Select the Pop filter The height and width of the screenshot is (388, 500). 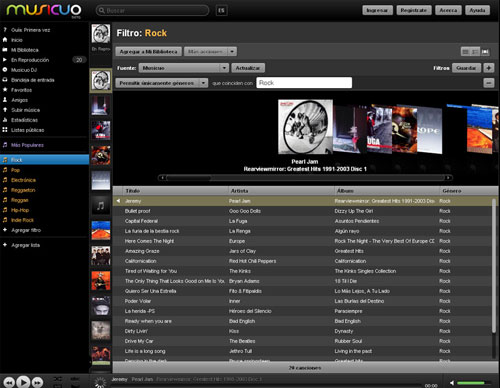(x=15, y=170)
